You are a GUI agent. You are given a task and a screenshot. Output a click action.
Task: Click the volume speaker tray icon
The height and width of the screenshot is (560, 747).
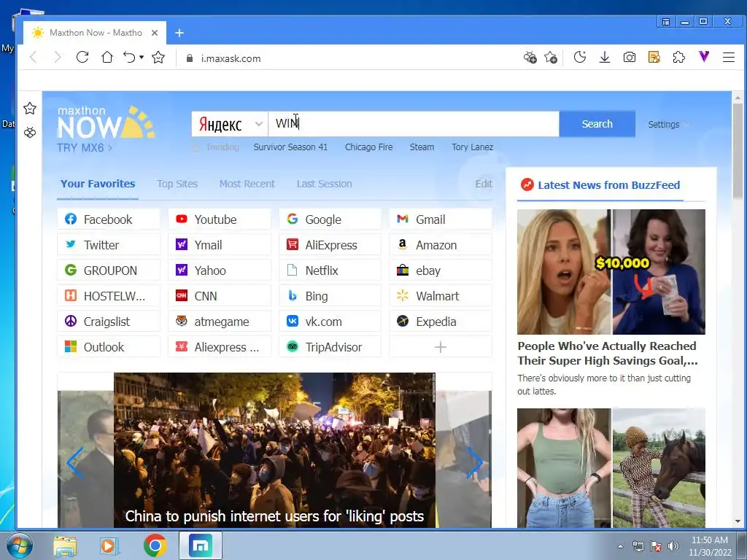pos(673,546)
